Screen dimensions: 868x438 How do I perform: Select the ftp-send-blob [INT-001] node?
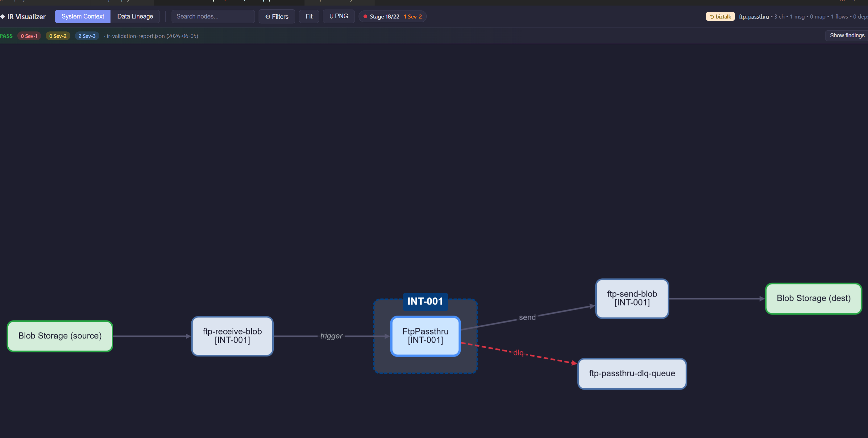click(632, 298)
